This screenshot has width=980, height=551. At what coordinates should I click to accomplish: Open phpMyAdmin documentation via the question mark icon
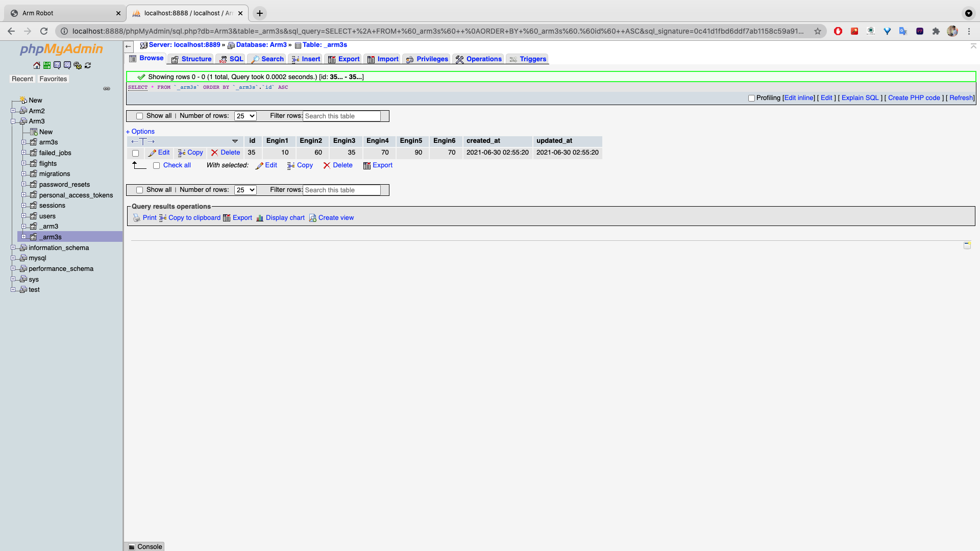[57, 65]
